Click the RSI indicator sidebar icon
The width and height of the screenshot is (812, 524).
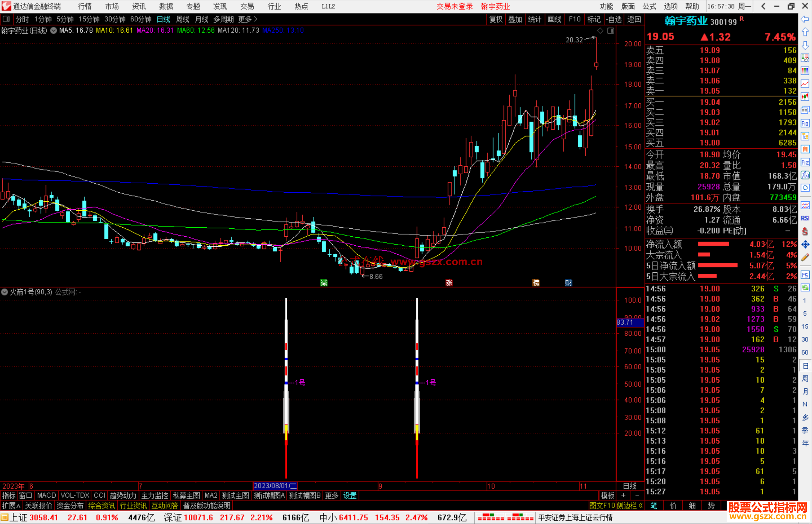(x=805, y=218)
